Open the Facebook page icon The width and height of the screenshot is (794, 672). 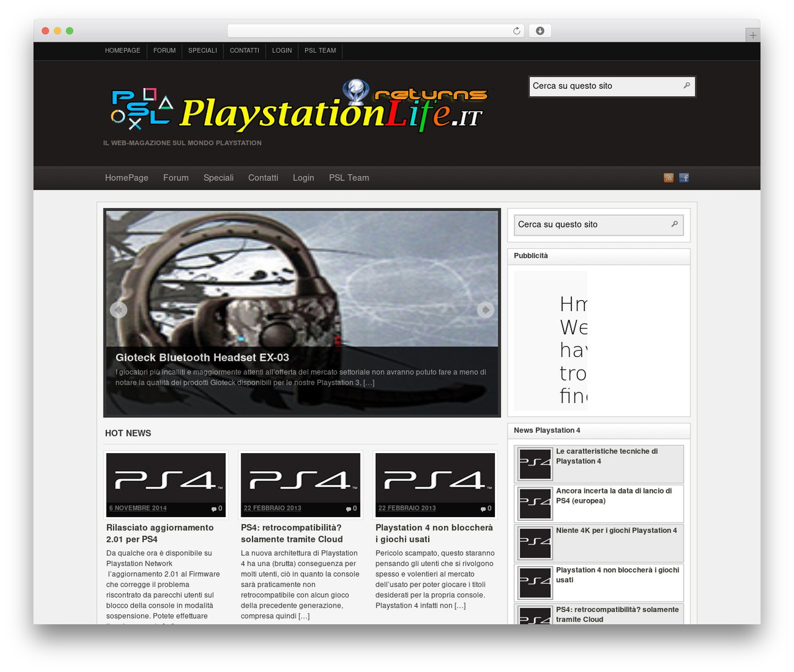click(684, 178)
